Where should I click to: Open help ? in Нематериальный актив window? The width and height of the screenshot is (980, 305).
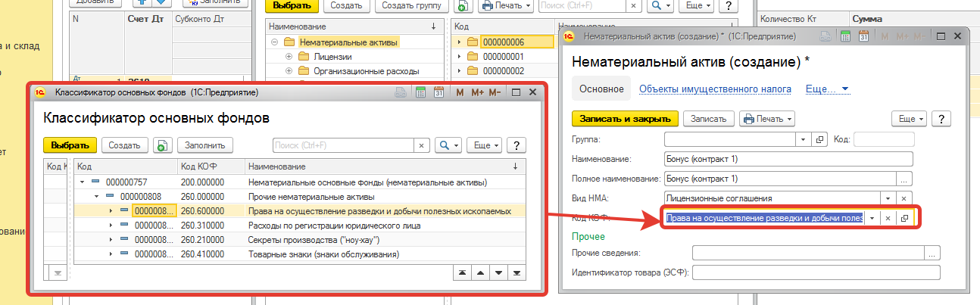941,119
